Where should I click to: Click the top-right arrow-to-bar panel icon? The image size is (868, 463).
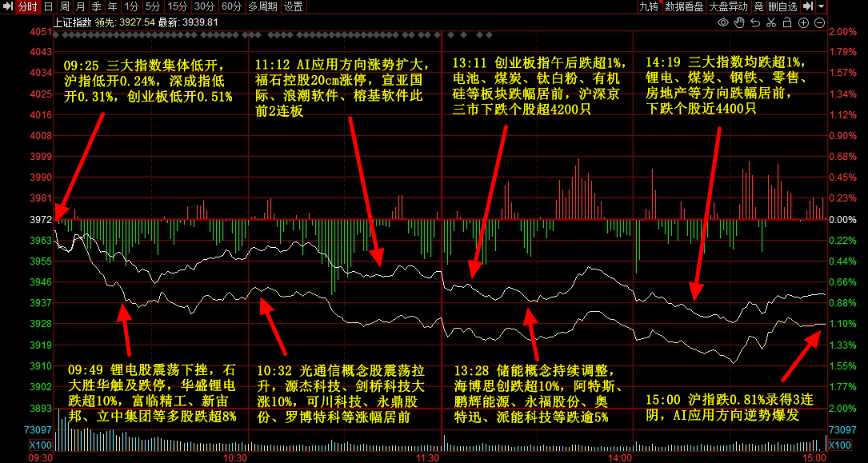tap(808, 6)
